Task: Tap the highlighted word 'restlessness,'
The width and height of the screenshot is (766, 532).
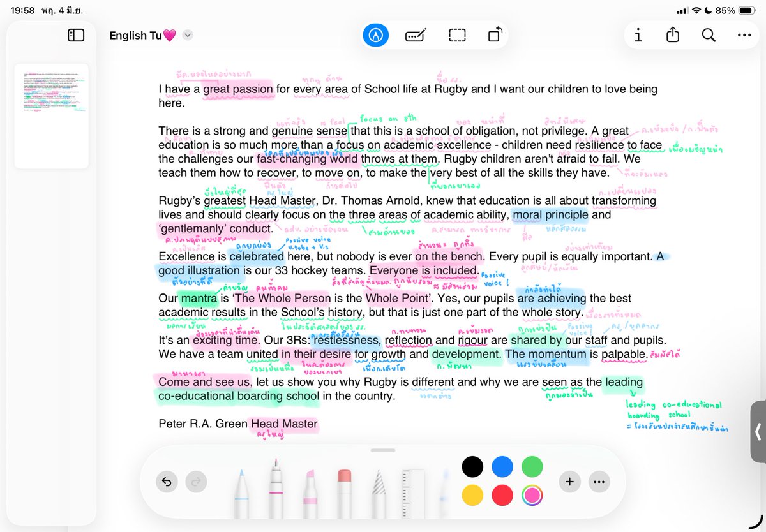Action: pos(346,340)
